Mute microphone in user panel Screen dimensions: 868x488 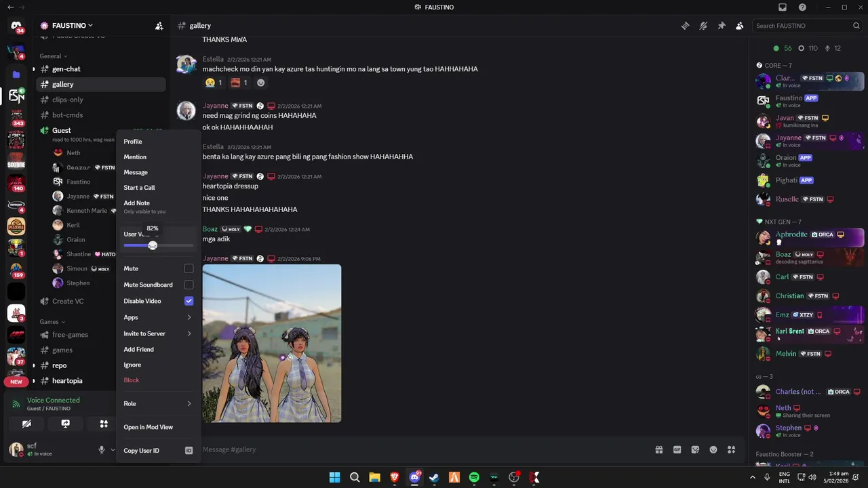coord(102,449)
